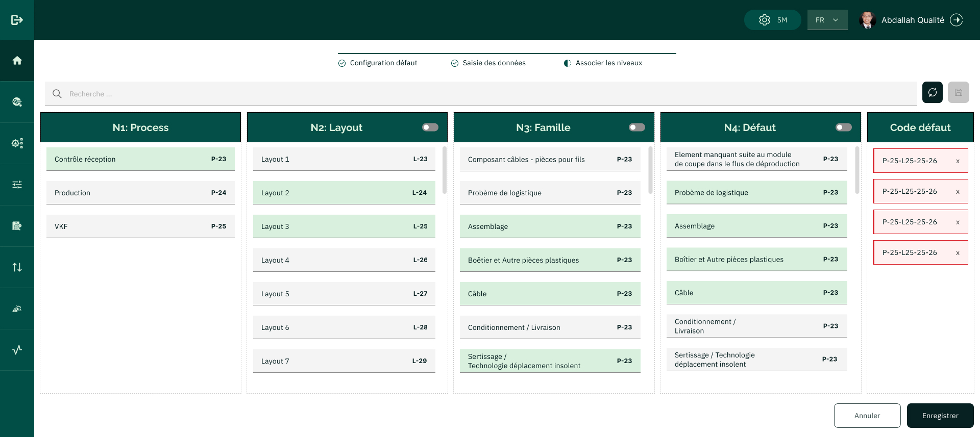Toggle the N2: Layout switch
The image size is (980, 437).
430,127
